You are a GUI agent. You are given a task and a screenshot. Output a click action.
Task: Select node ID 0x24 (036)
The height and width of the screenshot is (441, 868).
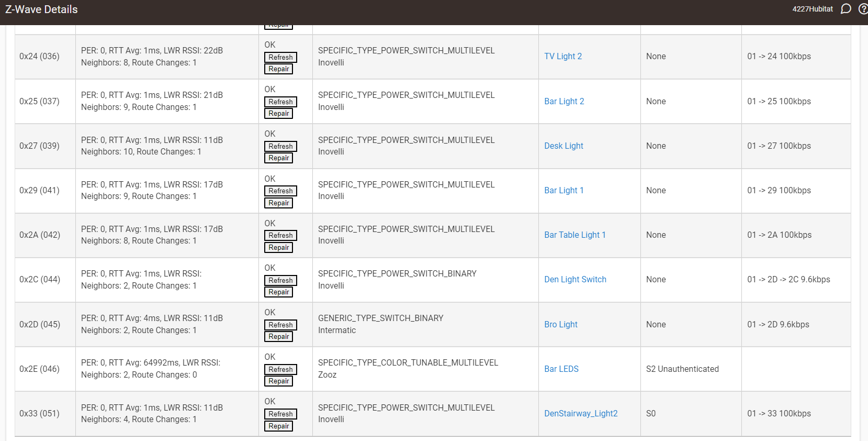pos(39,56)
